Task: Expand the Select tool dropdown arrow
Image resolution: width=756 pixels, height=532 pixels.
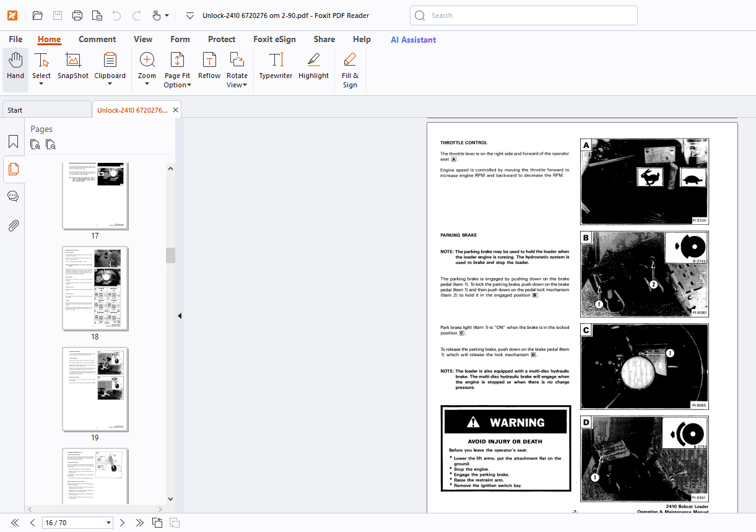Action: 41,84
